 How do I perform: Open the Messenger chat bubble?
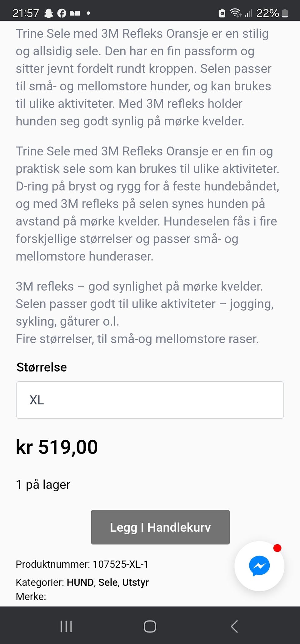(x=259, y=566)
